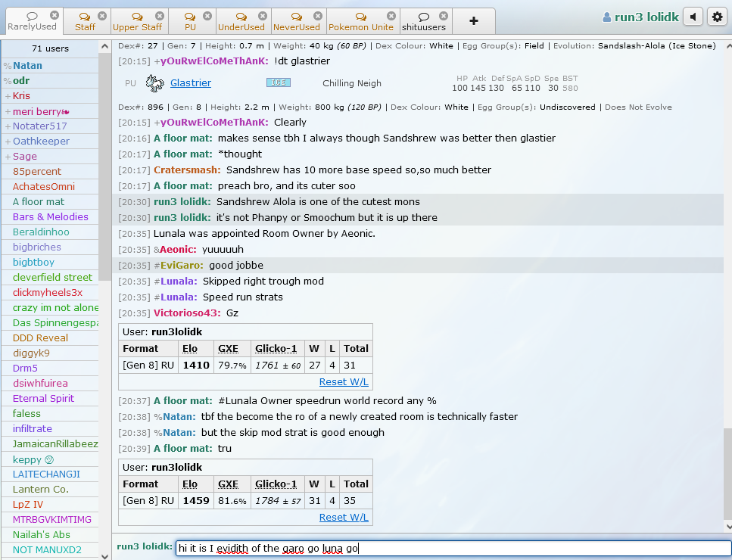The width and height of the screenshot is (732, 560).
Task: Open the sound volume options
Action: click(693, 17)
